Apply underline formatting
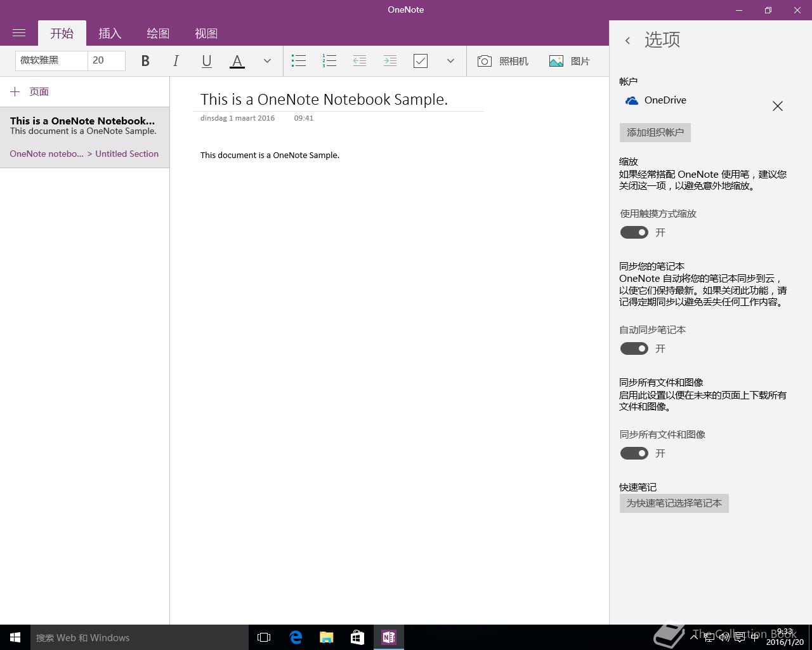 coord(206,61)
